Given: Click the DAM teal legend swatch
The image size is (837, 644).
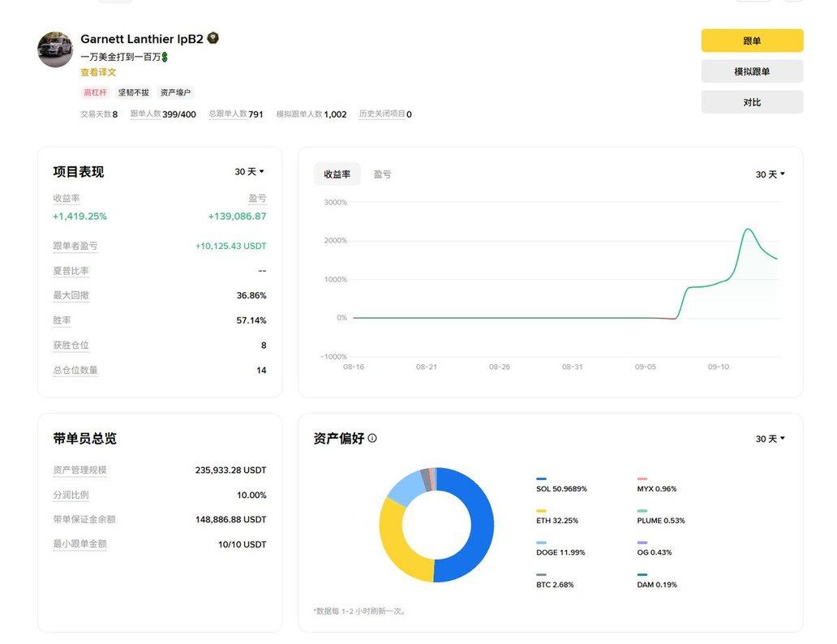Looking at the screenshot, I should click(x=642, y=574).
